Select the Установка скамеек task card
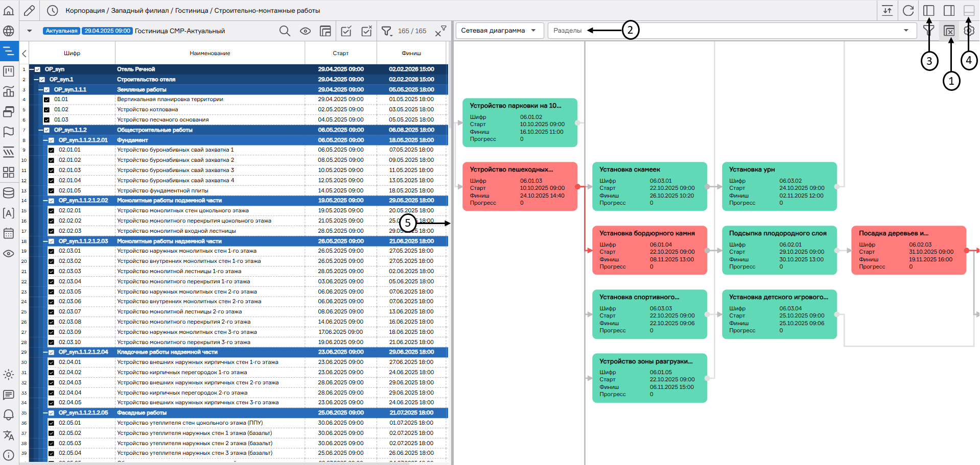This screenshot has height=465, width=980. point(649,186)
